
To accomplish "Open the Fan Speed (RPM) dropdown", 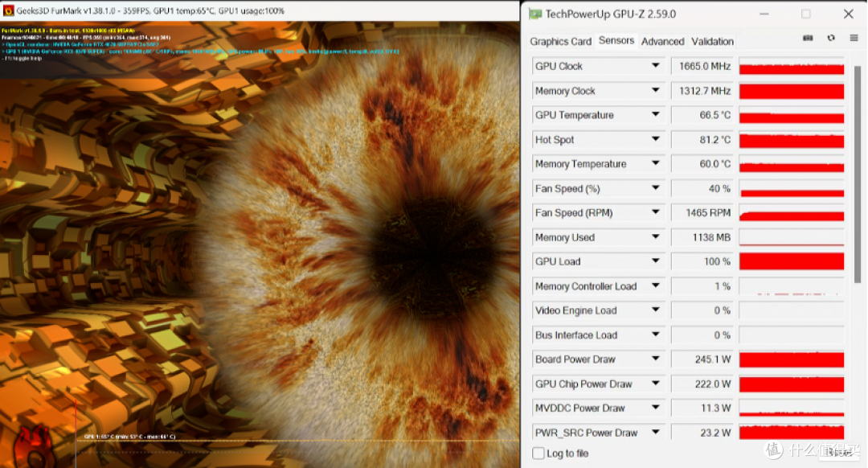I will (x=656, y=213).
